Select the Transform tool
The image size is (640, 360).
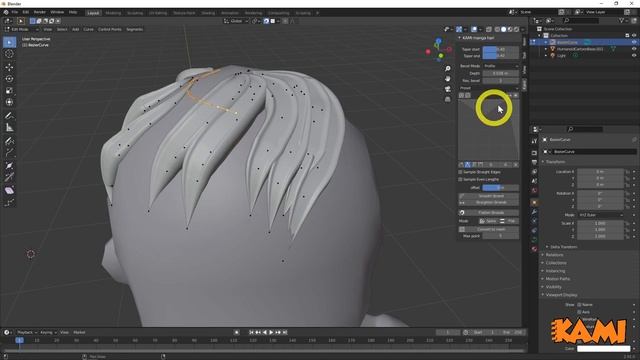tap(9, 102)
